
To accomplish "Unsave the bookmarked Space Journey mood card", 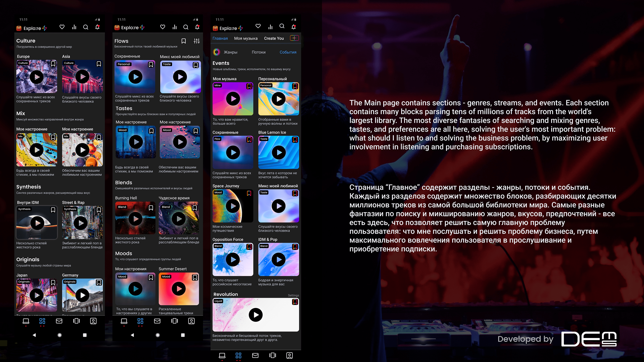I will [249, 193].
